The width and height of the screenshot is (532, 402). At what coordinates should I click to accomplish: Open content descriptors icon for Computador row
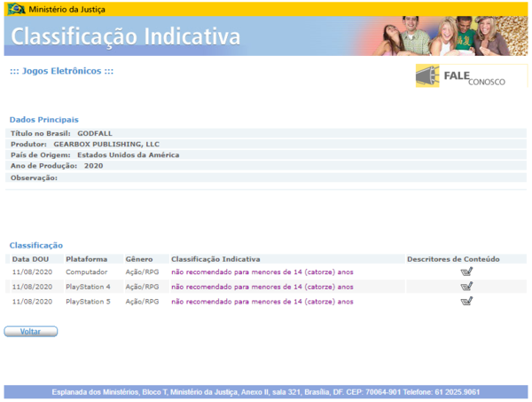[466, 272]
